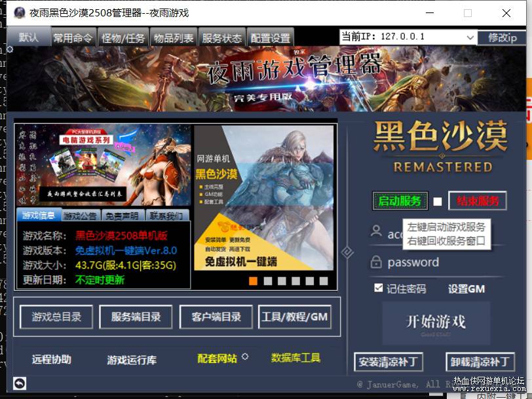The width and height of the screenshot is (532, 399).
Task: Switch to the 默认 tab
Action: tap(29, 36)
